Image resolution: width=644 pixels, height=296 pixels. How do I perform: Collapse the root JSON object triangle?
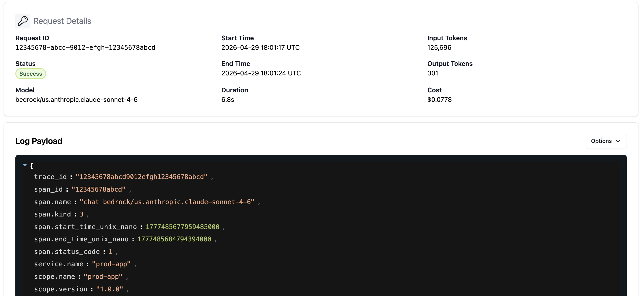tap(25, 165)
